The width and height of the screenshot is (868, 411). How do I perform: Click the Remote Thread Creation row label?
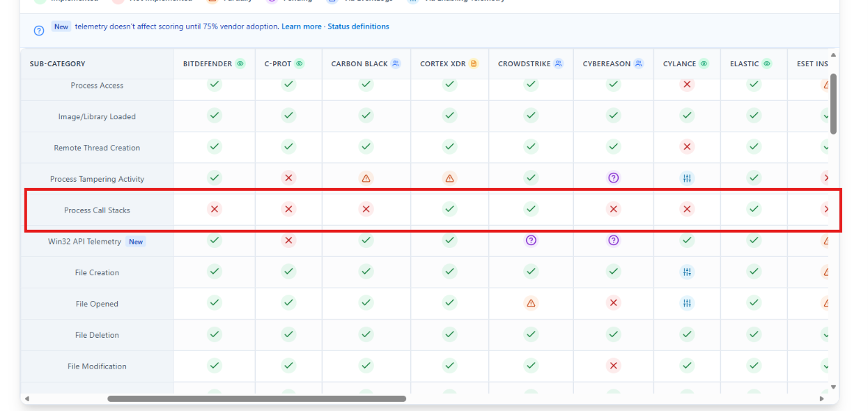pyautogui.click(x=97, y=148)
